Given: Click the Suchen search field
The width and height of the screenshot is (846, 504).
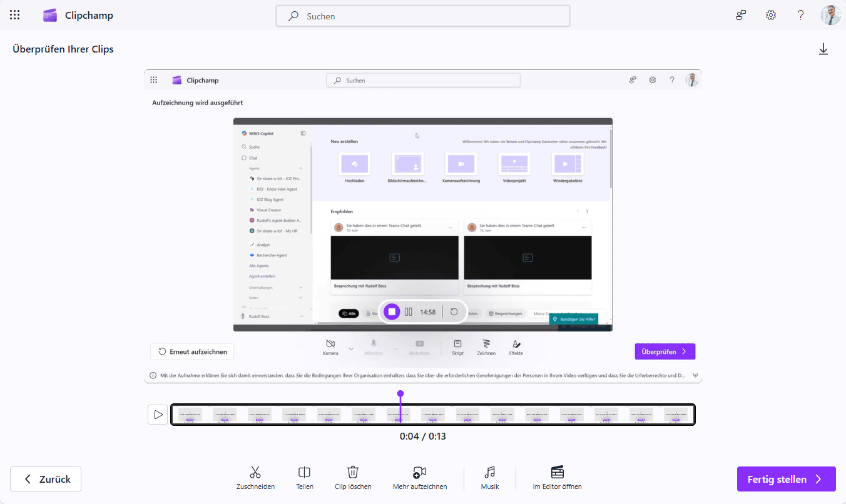Looking at the screenshot, I should click(423, 16).
